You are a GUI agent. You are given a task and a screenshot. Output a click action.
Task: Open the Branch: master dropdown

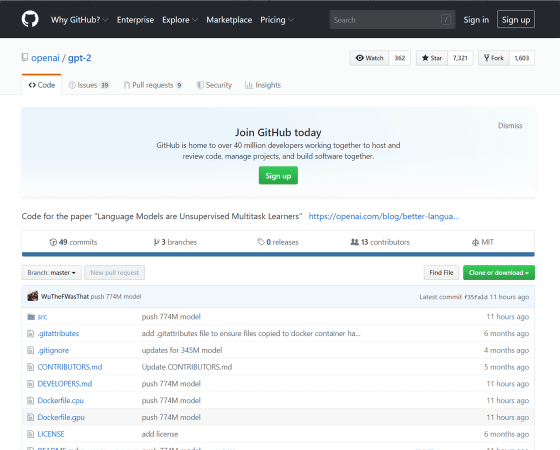51,272
